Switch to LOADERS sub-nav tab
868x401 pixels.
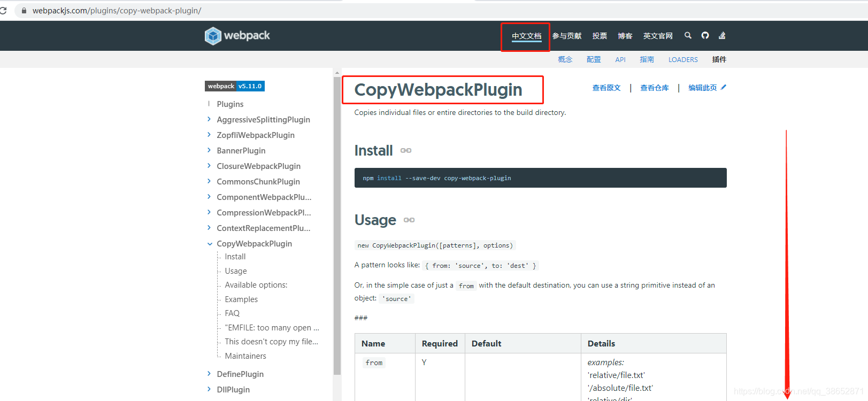pos(683,59)
